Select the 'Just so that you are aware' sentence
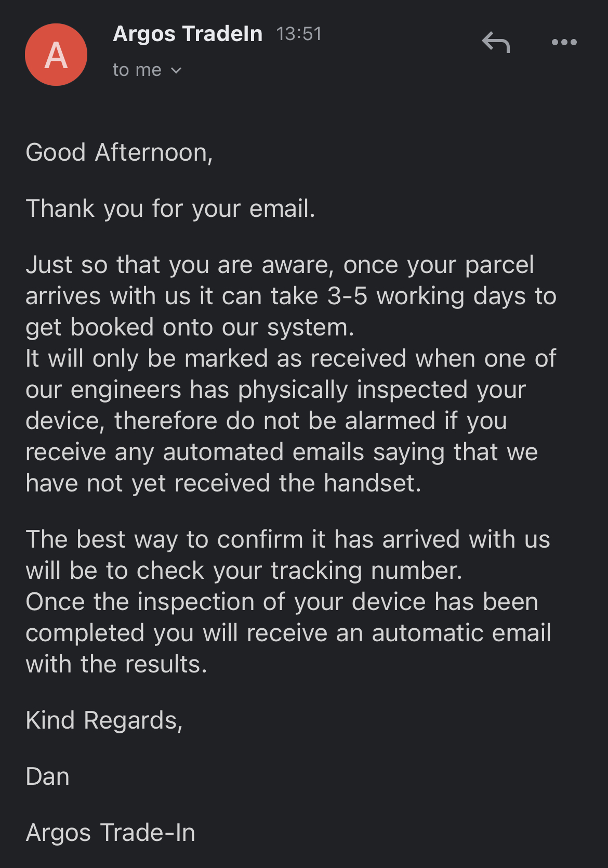The image size is (608, 868). tap(291, 296)
